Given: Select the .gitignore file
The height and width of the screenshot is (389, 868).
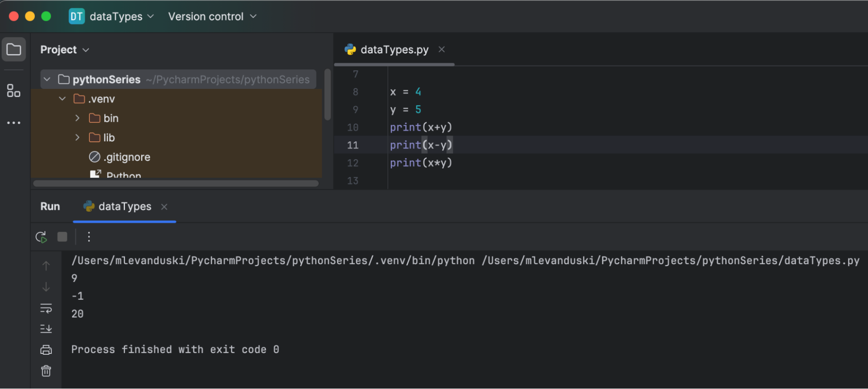Looking at the screenshot, I should pyautogui.click(x=127, y=157).
